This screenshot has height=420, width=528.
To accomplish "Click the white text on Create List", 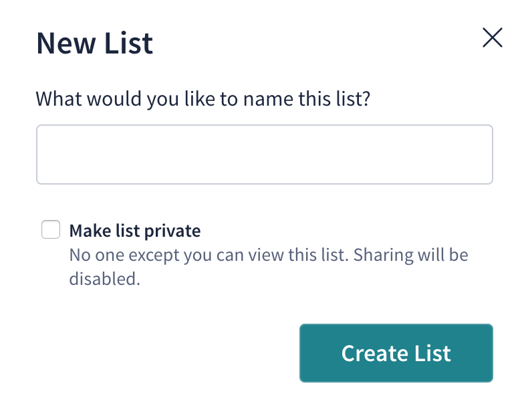I will (396, 353).
